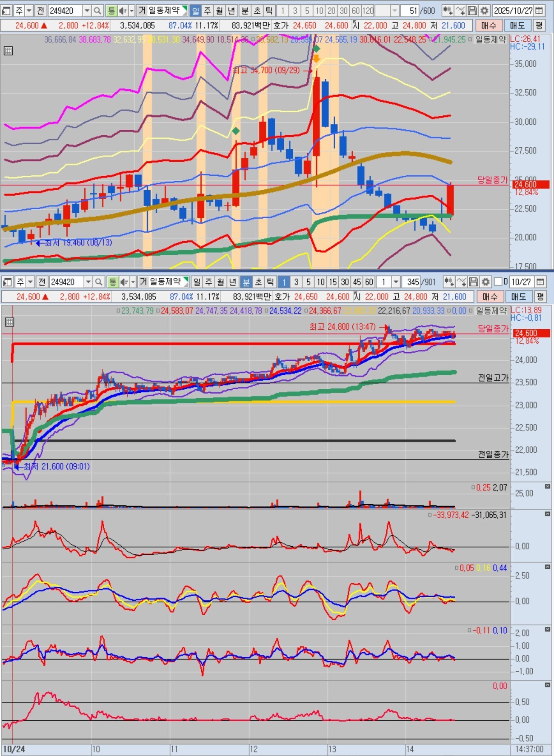Image resolution: width=554 pixels, height=756 pixels.
Task: Toggle the green 통 button in the top toolbar
Action: pyautogui.click(x=111, y=11)
